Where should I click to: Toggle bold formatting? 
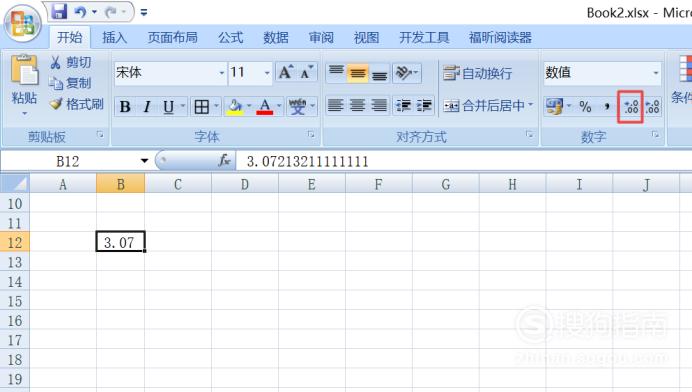[125, 106]
